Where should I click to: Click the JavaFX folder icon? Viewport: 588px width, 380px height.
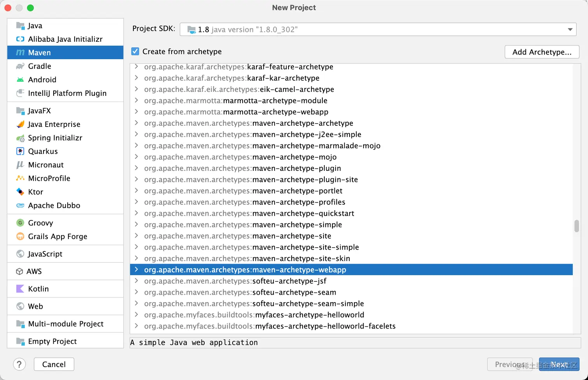click(20, 111)
